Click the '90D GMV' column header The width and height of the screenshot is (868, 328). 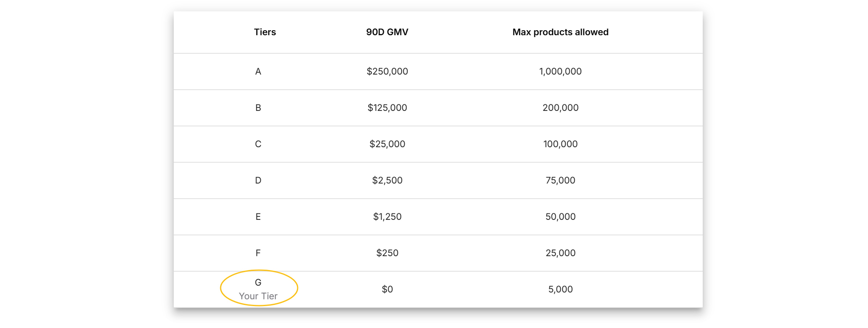pos(387,32)
